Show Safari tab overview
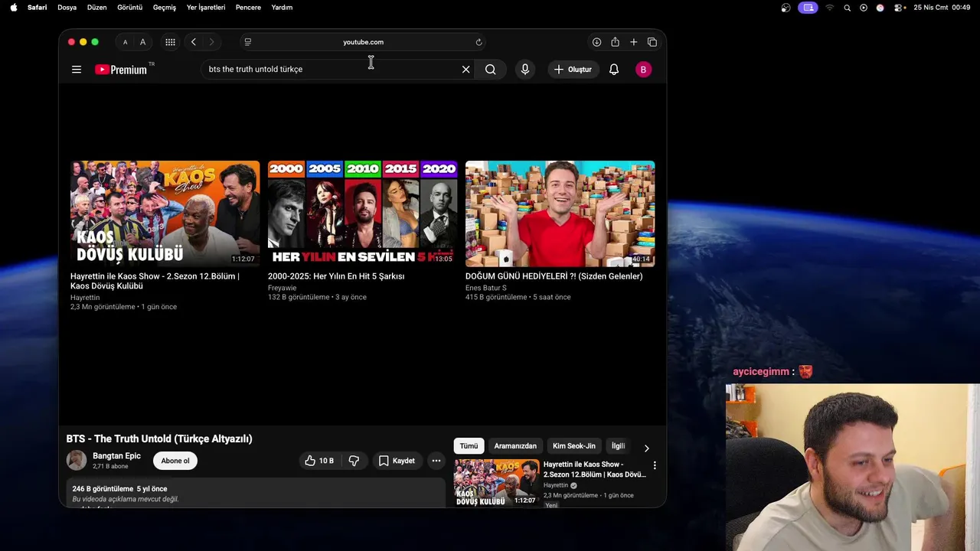The height and width of the screenshot is (551, 980). 652,42
